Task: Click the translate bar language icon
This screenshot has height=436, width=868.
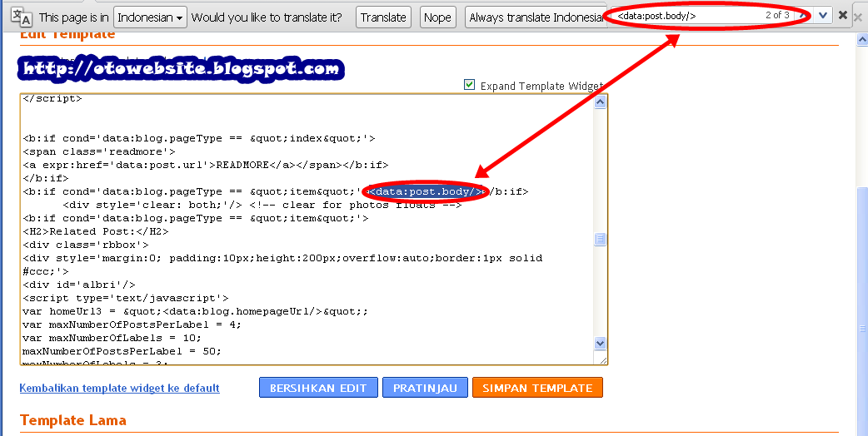Action: [22, 17]
